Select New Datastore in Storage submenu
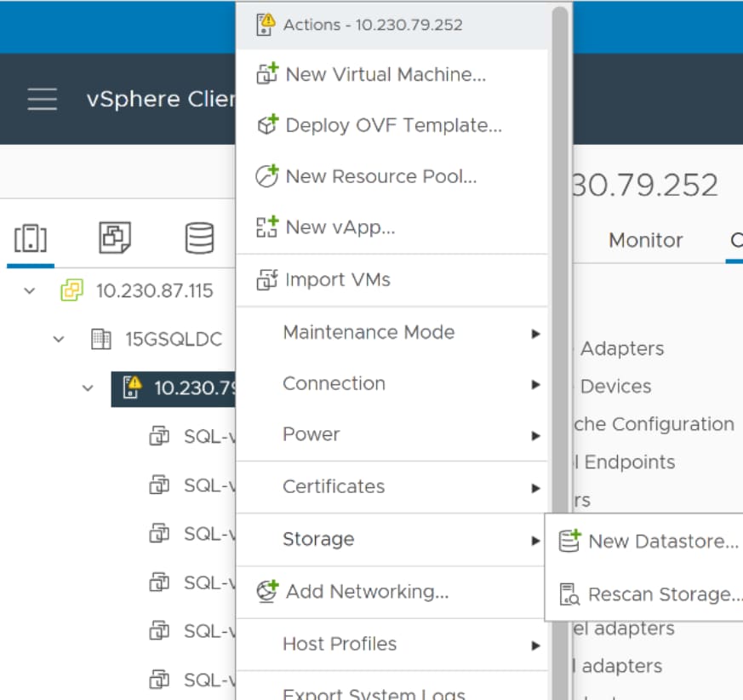The image size is (743, 700). [644, 541]
